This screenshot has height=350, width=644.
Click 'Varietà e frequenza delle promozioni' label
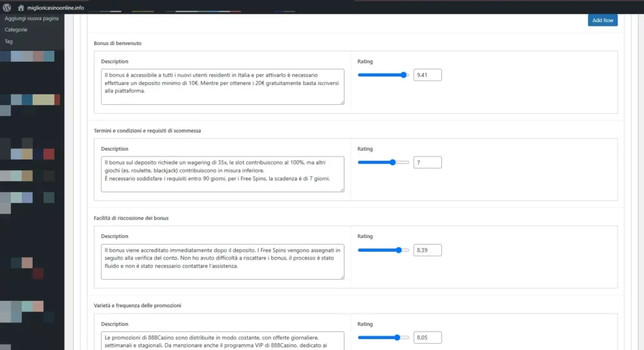coord(137,305)
